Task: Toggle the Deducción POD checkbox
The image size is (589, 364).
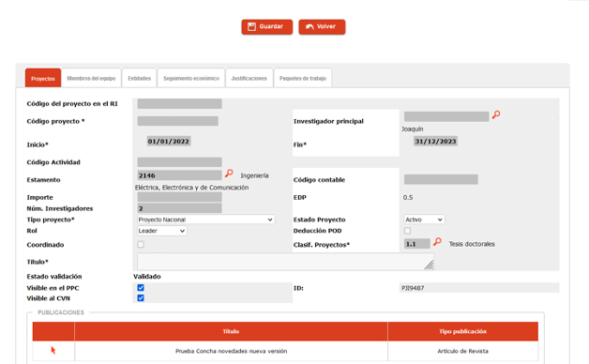Action: pos(407,231)
